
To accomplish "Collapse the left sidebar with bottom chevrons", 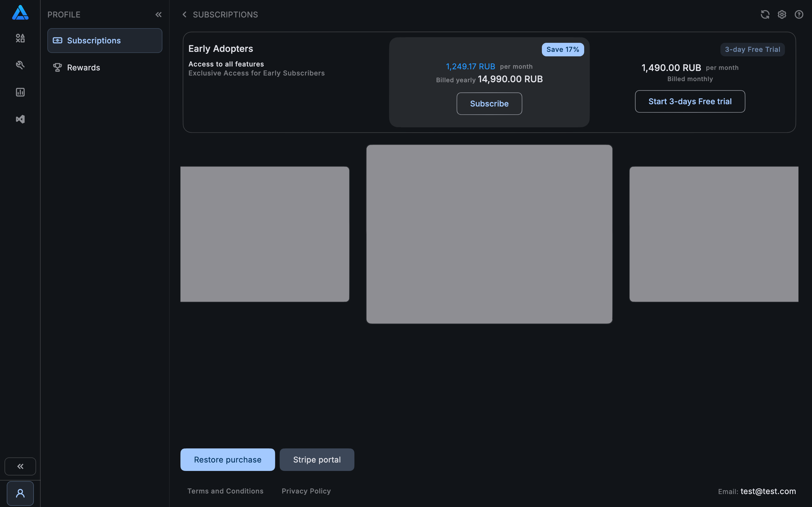I will [20, 466].
